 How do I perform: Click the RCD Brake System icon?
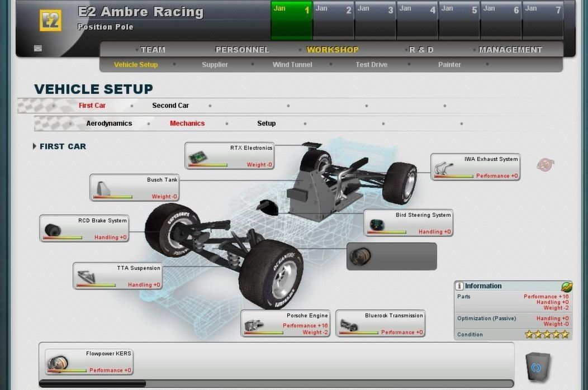pyautogui.click(x=53, y=230)
